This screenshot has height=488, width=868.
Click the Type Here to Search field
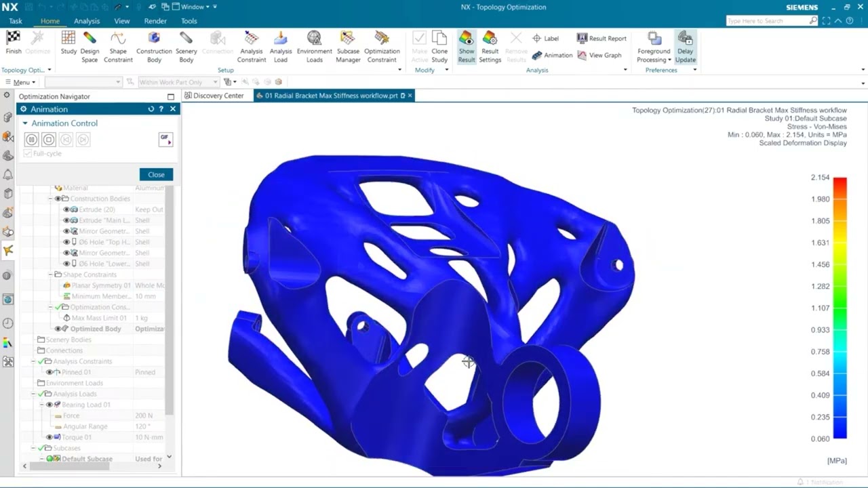tap(772, 21)
